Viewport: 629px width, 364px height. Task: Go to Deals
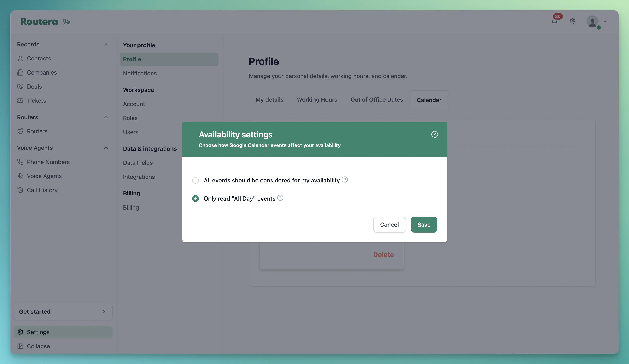pos(63,87)
